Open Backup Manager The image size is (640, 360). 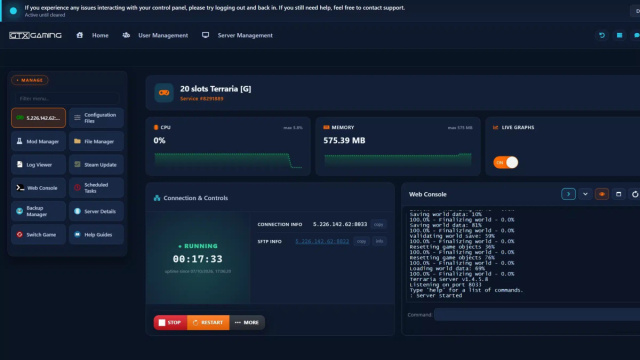point(38,211)
